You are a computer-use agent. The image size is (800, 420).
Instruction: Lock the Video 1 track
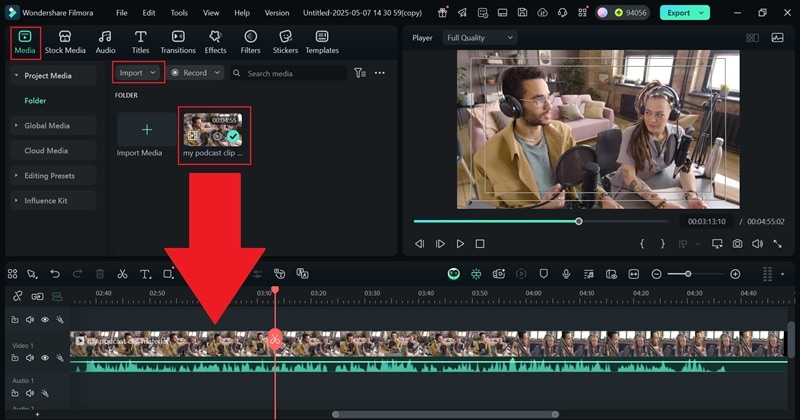15,358
